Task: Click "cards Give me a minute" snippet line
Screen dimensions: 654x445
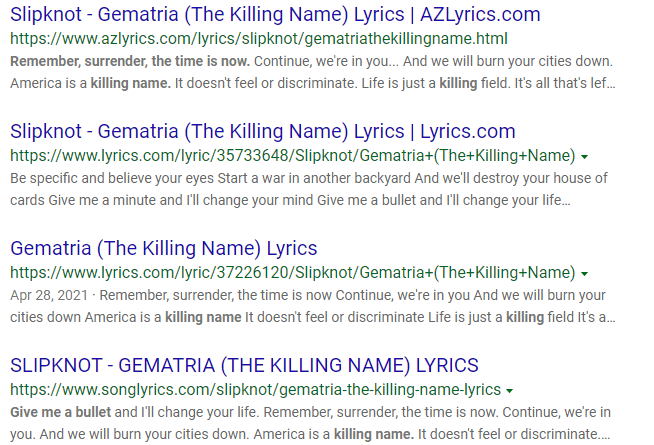Action: pyautogui.click(x=290, y=199)
